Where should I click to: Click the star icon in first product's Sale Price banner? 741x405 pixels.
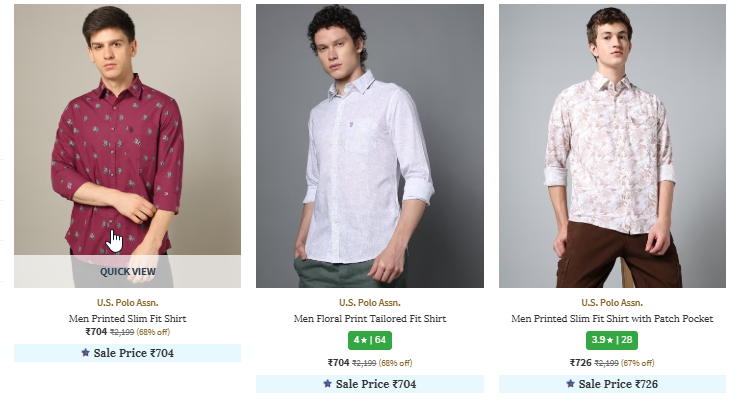pyautogui.click(x=85, y=353)
